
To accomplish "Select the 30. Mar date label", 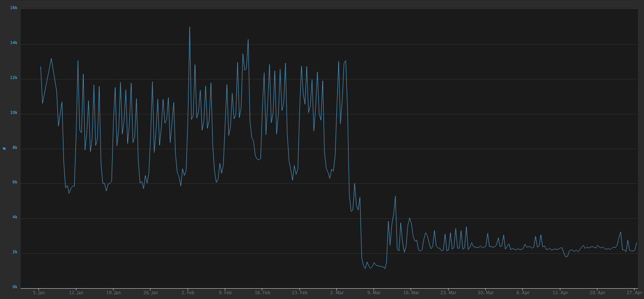I will tap(486, 293).
